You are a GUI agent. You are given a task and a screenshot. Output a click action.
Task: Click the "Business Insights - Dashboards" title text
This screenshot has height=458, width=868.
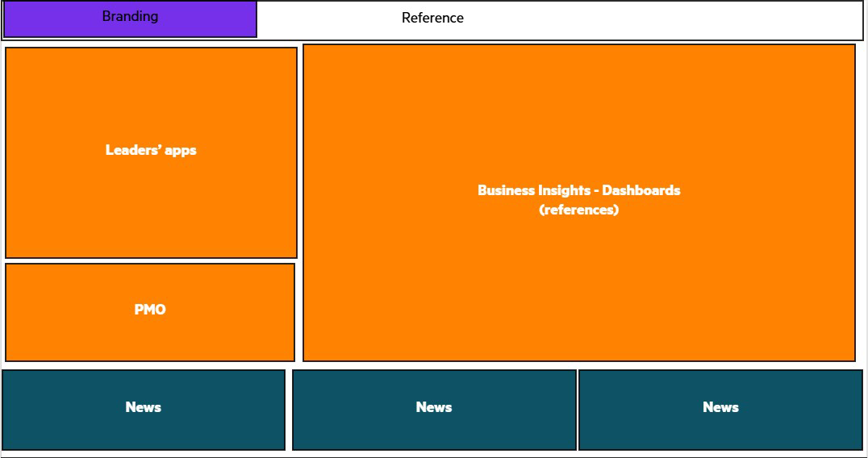(x=578, y=190)
